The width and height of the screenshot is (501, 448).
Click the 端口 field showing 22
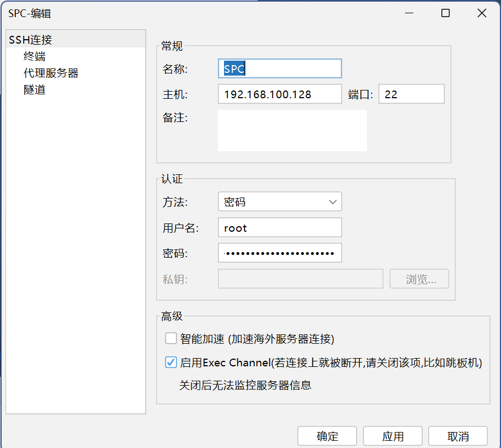(411, 94)
